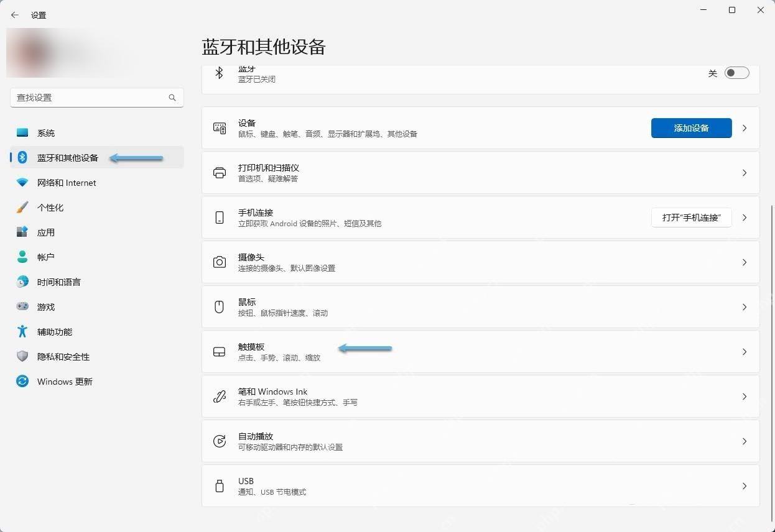Click the printer icon in 打印机和扫描仪

click(x=220, y=173)
